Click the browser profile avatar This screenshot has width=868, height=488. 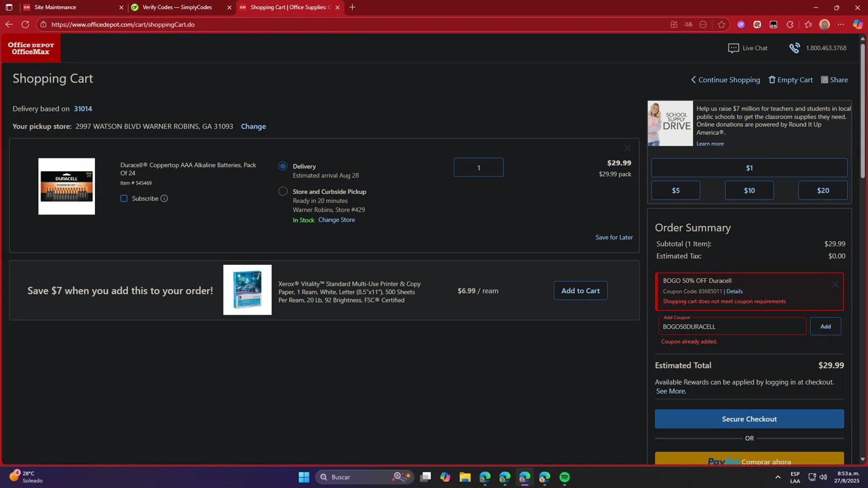825,24
